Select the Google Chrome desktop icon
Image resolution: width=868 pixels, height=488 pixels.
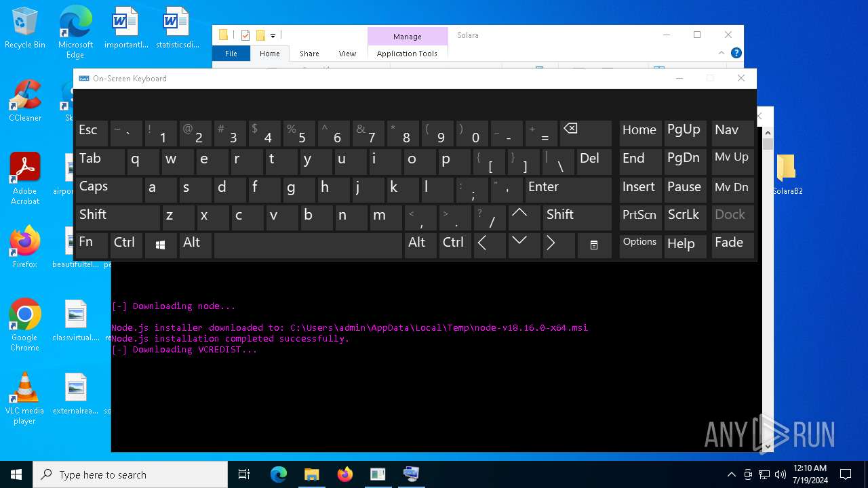click(x=25, y=325)
